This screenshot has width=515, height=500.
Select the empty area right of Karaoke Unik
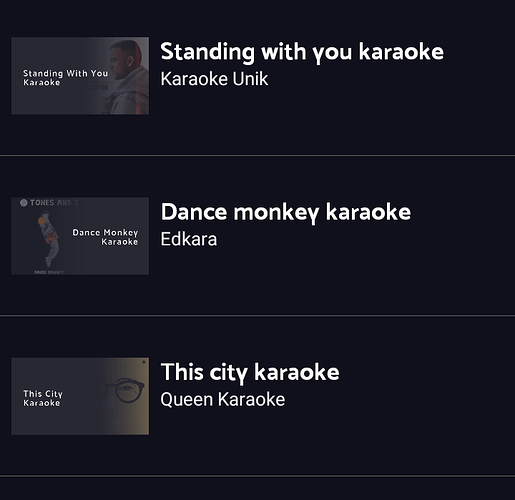coord(390,79)
